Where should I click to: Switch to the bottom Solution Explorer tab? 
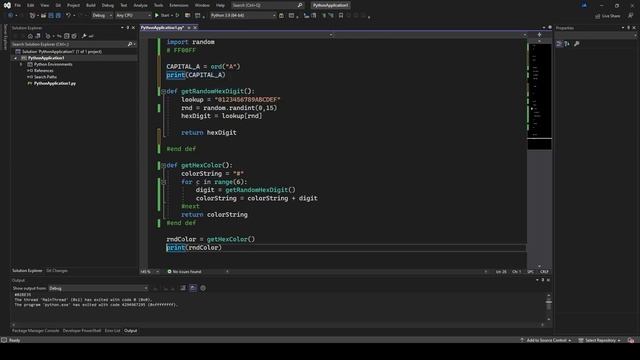[x=27, y=271]
